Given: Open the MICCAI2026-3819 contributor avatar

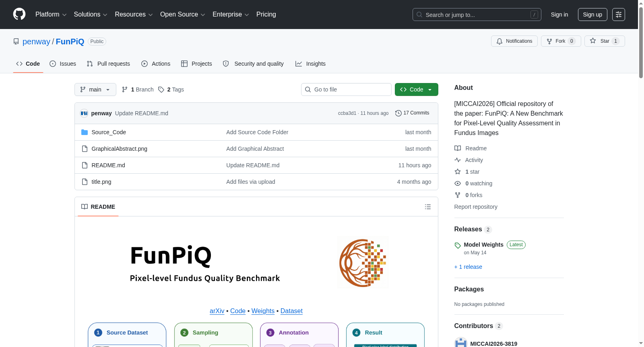Looking at the screenshot, I should tap(460, 343).
